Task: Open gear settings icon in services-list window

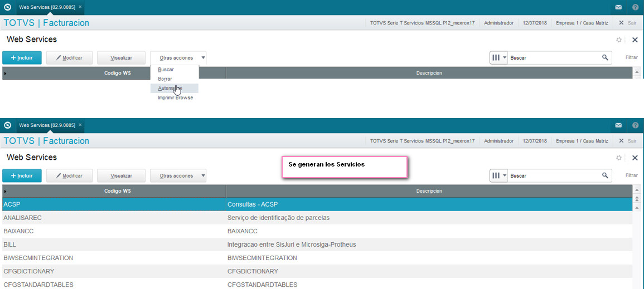Action: (x=618, y=158)
